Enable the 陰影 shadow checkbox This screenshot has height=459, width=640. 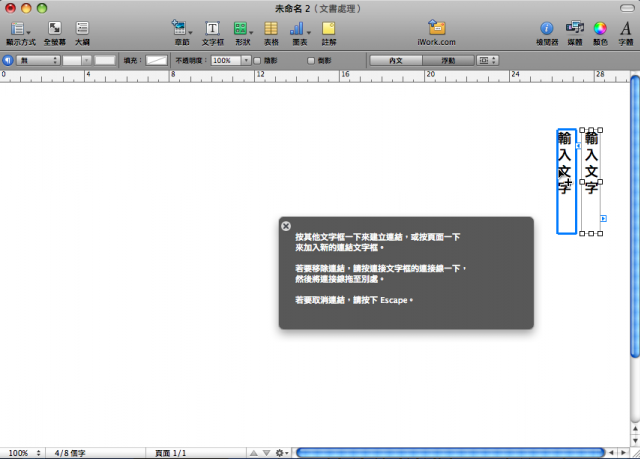click(258, 61)
